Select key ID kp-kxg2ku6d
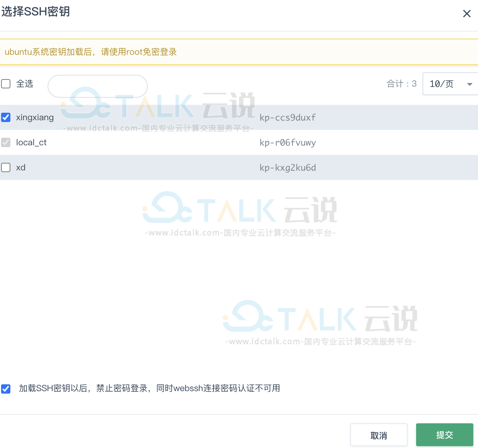 pos(288,167)
